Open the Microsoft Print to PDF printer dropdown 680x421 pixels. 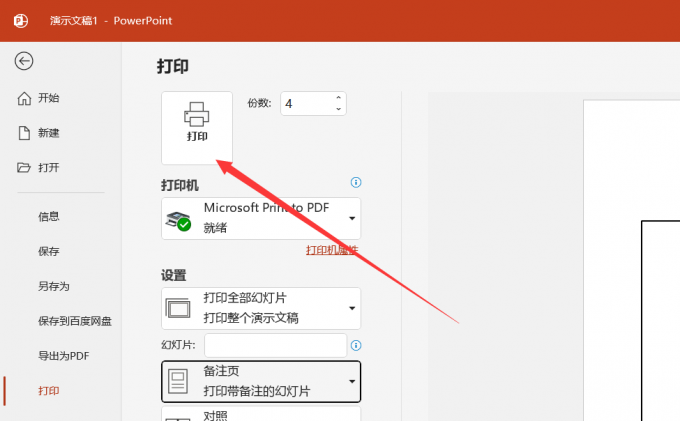coord(261,219)
